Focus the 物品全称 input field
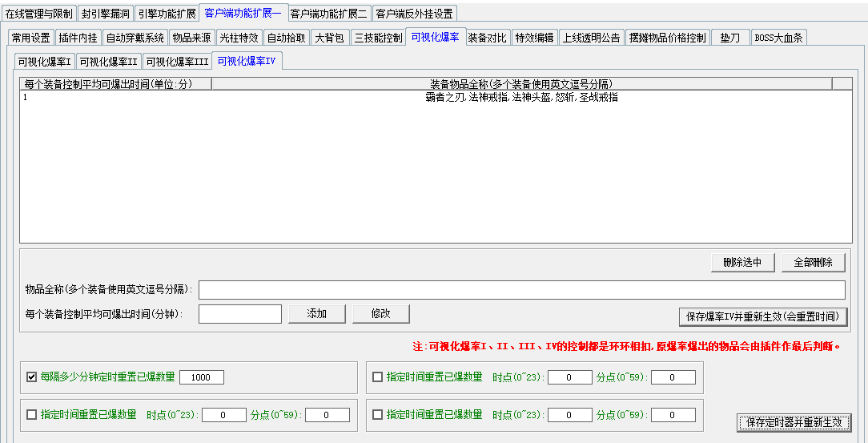 pos(521,290)
